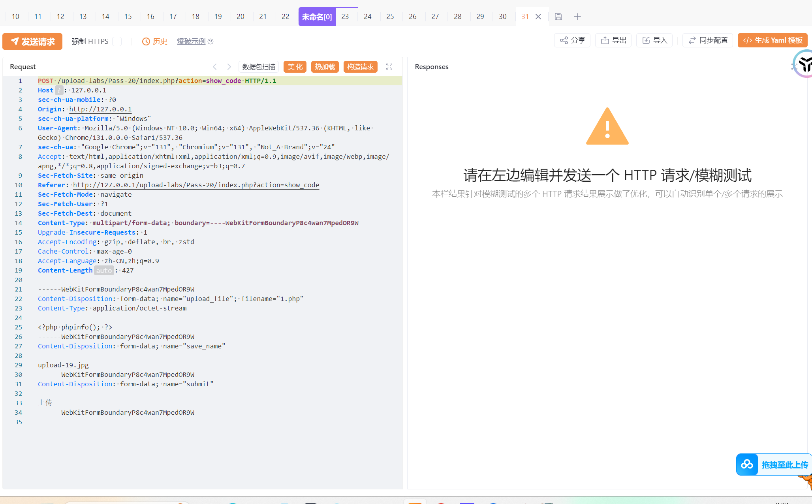
Task: Switch to tab 15
Action: 128,17
